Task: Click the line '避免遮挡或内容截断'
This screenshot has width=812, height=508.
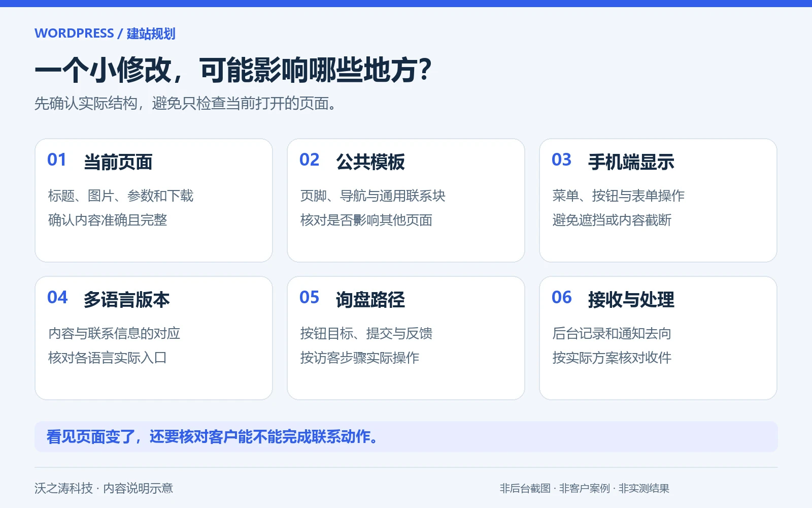Action: pos(612,220)
